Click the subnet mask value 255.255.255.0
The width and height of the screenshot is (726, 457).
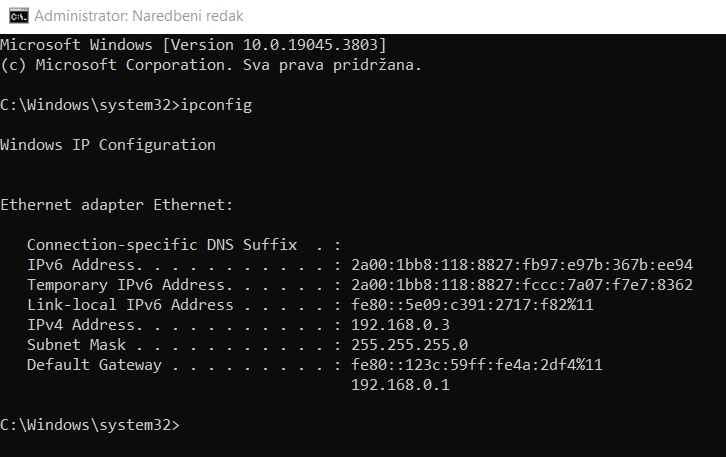409,345
